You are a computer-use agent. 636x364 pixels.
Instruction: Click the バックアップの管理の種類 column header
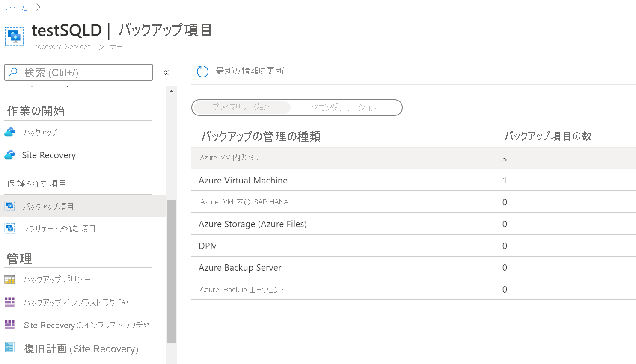261,136
